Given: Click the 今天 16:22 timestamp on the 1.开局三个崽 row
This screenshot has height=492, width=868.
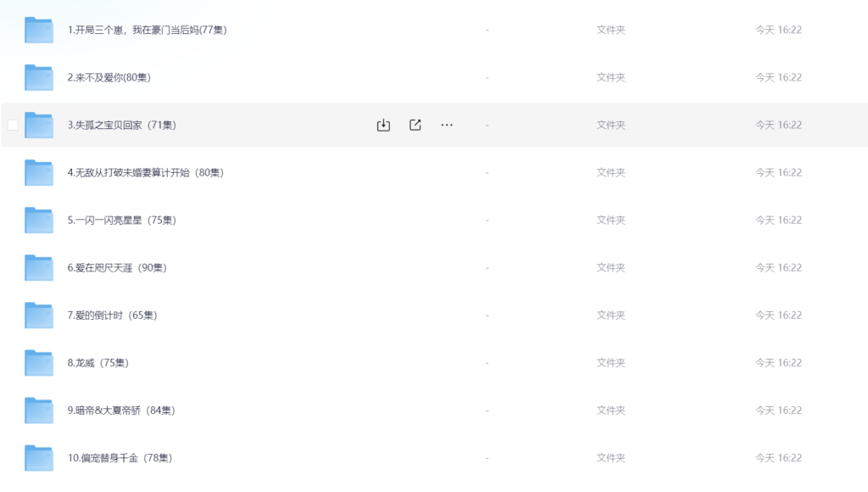Looking at the screenshot, I should coord(778,30).
